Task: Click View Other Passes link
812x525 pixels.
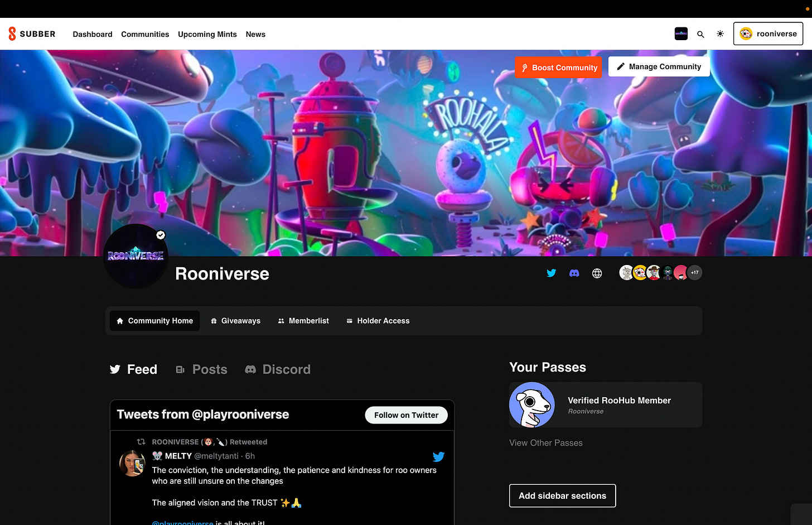Action: click(546, 443)
